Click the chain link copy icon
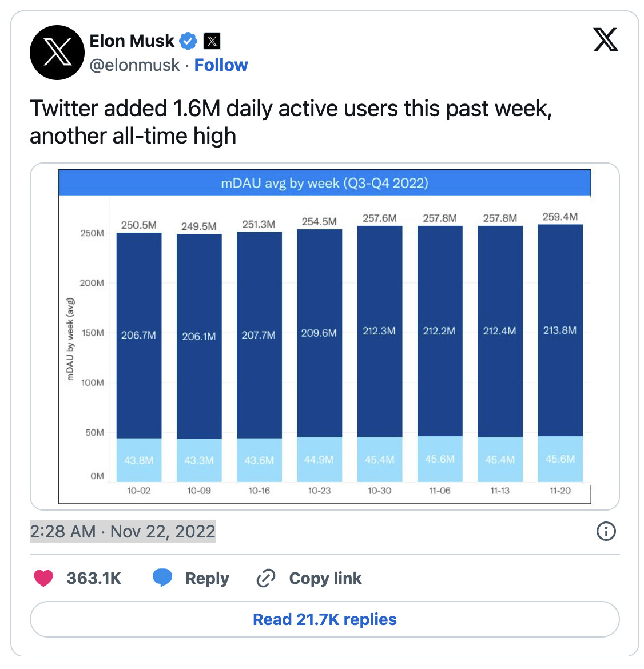The image size is (644, 669). tap(265, 578)
